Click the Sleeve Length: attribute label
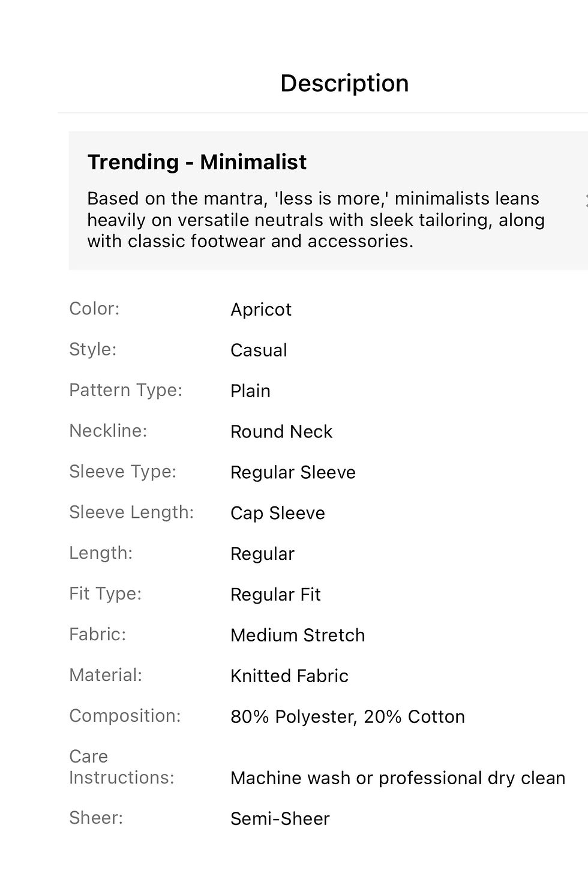588x870 pixels. (131, 512)
